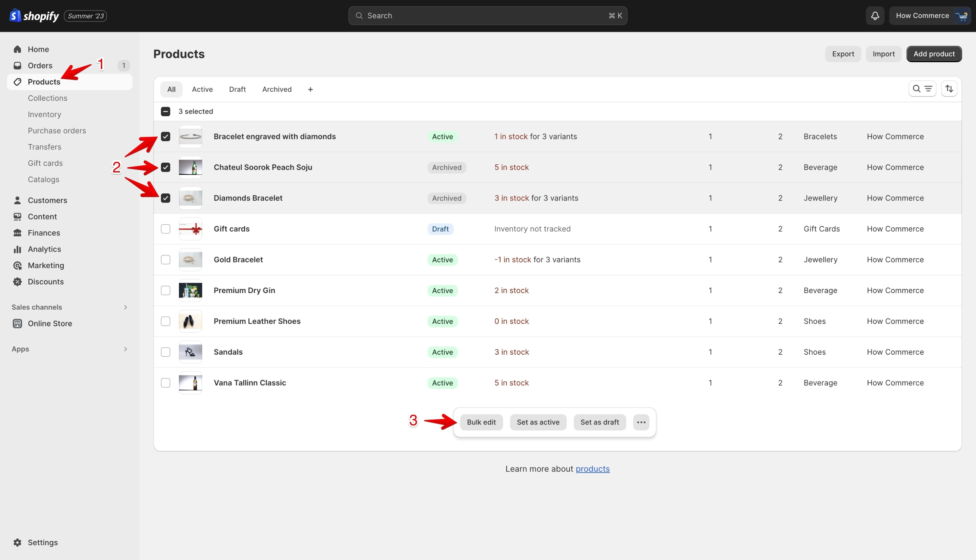
Task: Uncheck Chateul Soorok Peach Soju
Action: click(x=165, y=167)
